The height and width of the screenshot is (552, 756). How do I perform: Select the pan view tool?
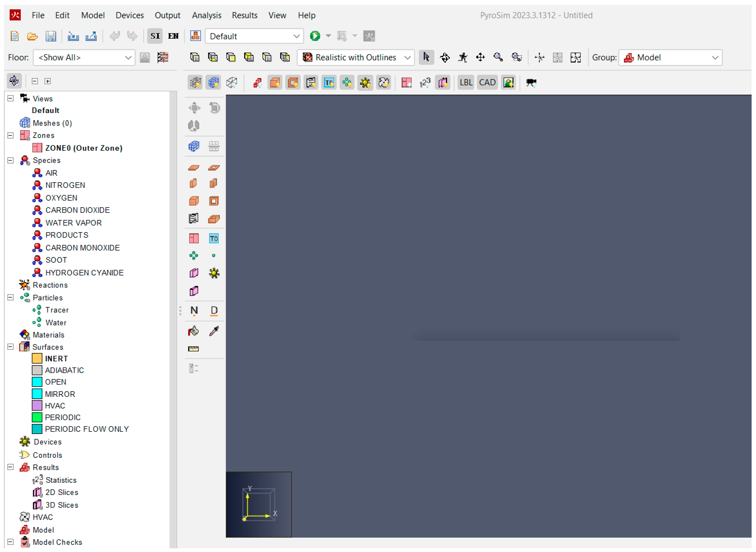(x=480, y=57)
